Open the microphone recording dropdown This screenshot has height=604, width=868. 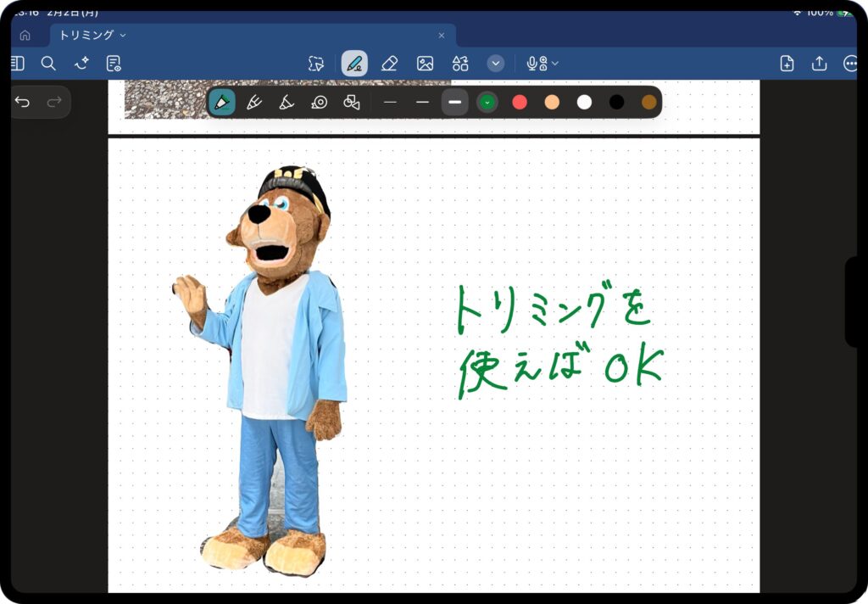pyautogui.click(x=542, y=64)
